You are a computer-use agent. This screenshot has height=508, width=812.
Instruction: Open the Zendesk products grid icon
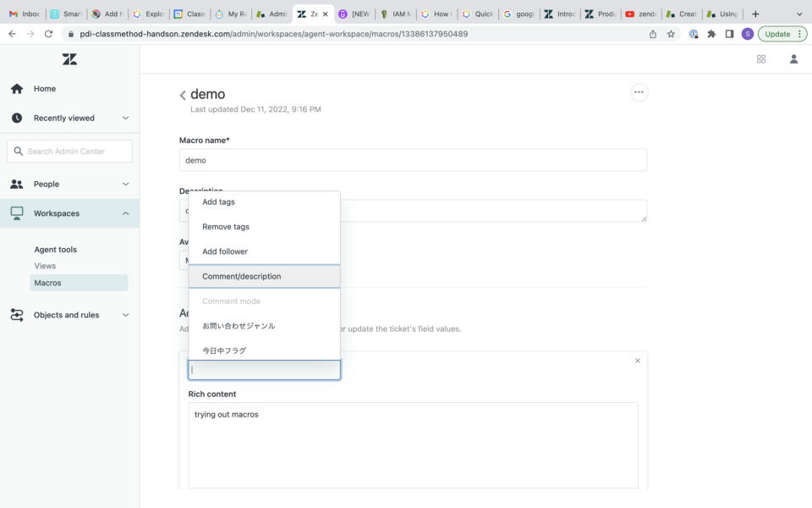tap(760, 59)
